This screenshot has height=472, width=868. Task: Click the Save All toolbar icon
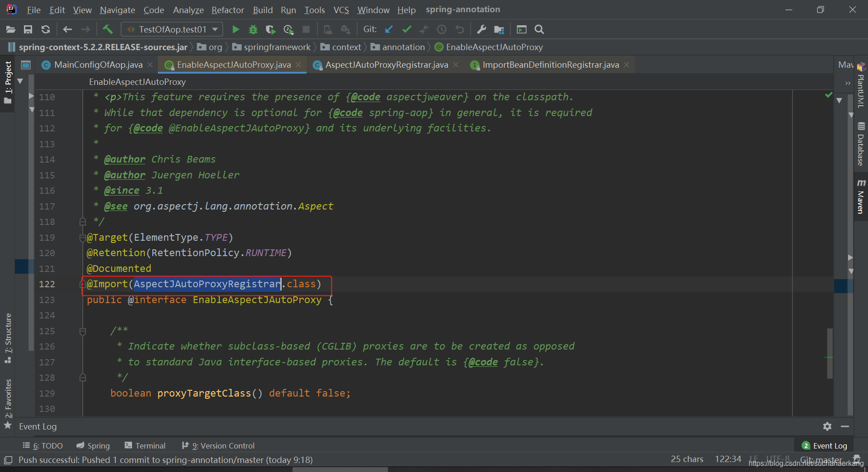click(x=28, y=29)
